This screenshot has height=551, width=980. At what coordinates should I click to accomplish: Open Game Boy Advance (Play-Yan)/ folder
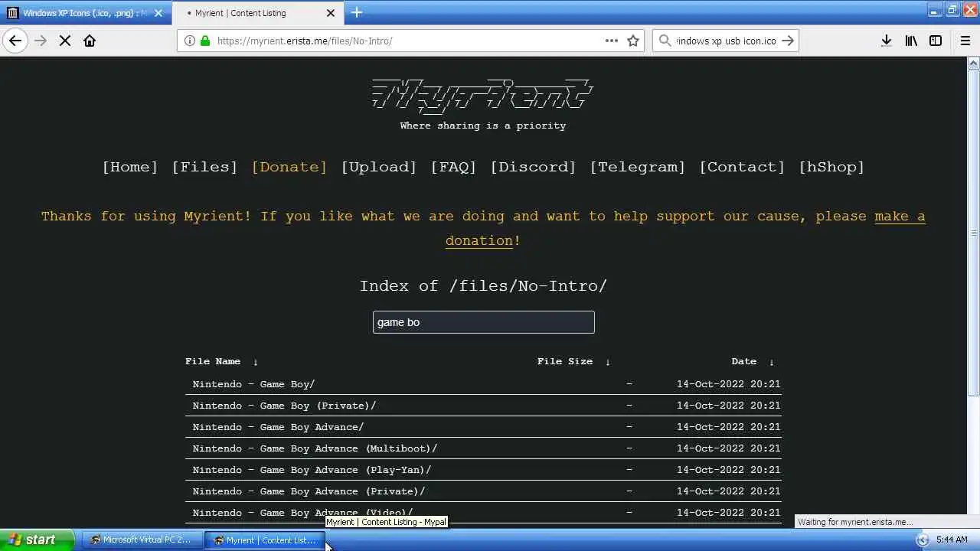(312, 470)
